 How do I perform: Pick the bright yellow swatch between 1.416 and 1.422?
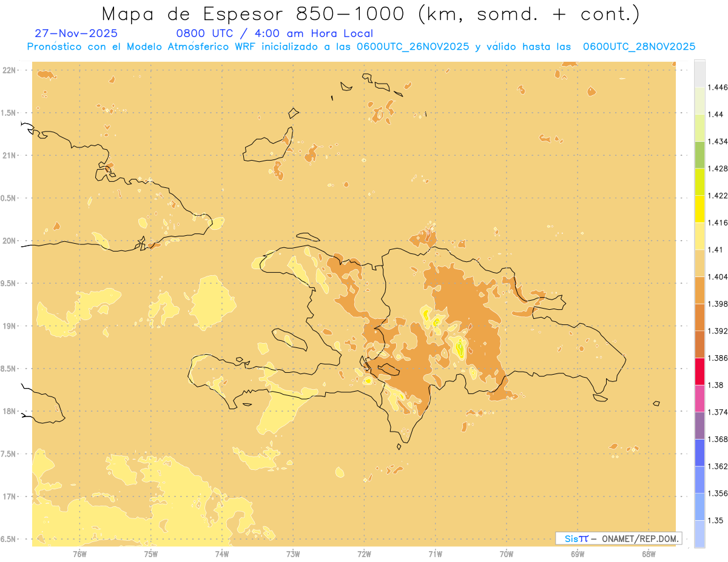699,209
